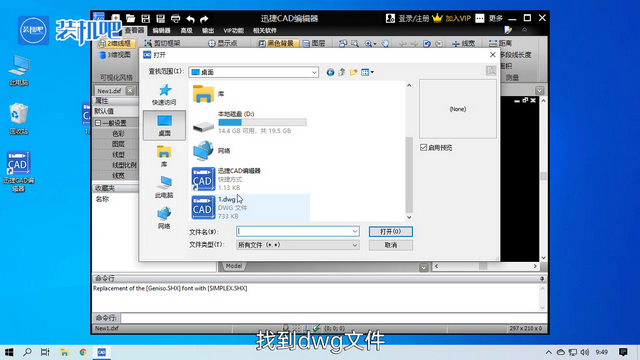The image size is (640, 360).
Task: Select the 距离 distance measure tool
Action: tap(500, 43)
